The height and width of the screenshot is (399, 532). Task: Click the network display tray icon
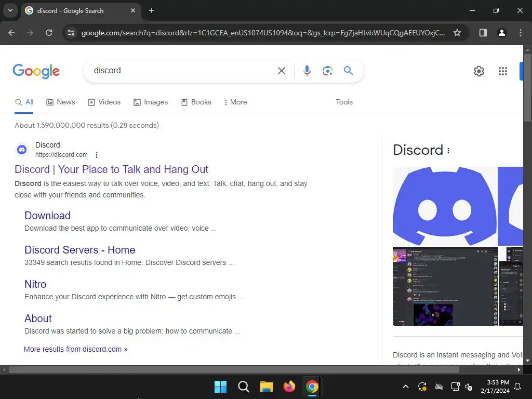point(455,387)
